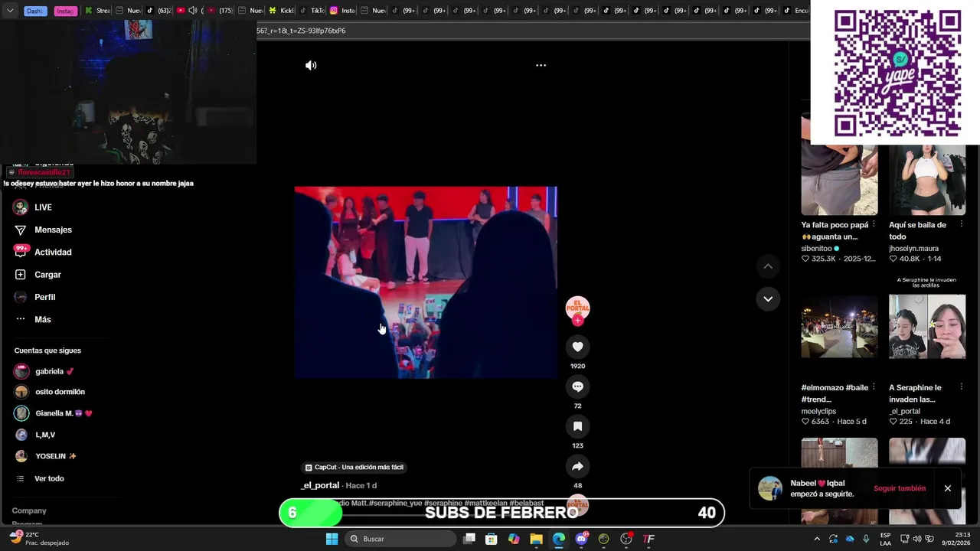
Task: Open the TF app on taskbar
Action: click(x=648, y=539)
